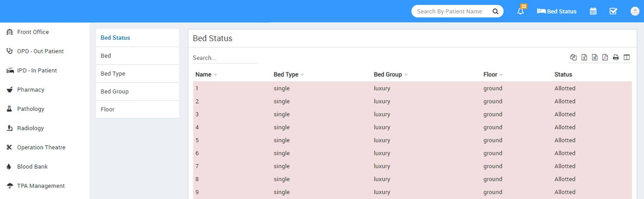Open the calendar icon in header
Screen dimensions: 644x199
(593, 11)
